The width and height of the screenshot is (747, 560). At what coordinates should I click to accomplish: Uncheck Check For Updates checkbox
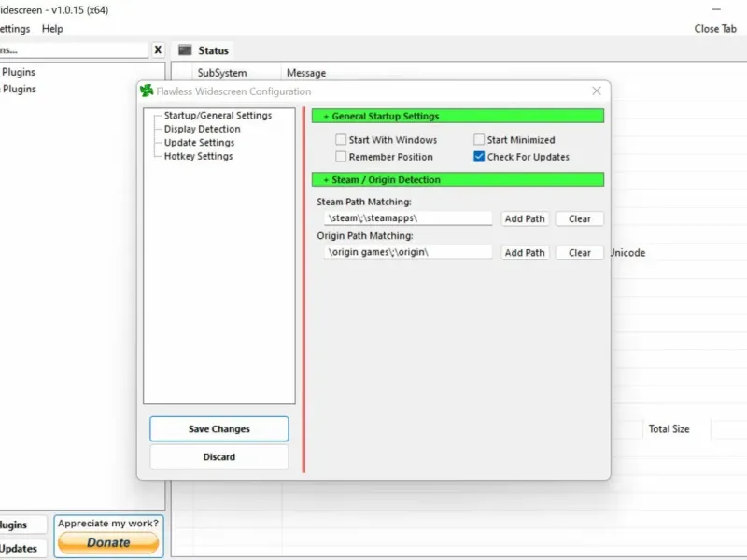(479, 157)
